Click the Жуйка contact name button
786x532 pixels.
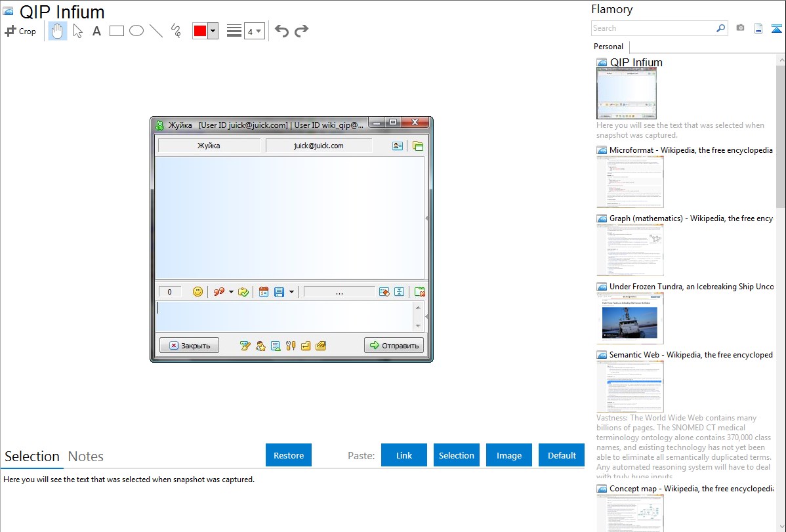point(209,146)
